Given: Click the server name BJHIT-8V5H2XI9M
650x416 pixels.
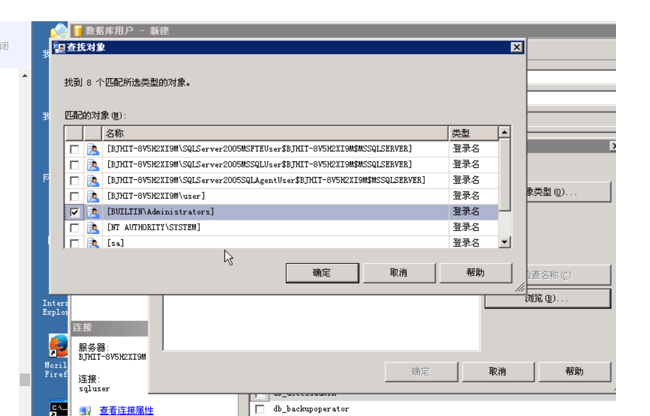Looking at the screenshot, I should [112, 357].
